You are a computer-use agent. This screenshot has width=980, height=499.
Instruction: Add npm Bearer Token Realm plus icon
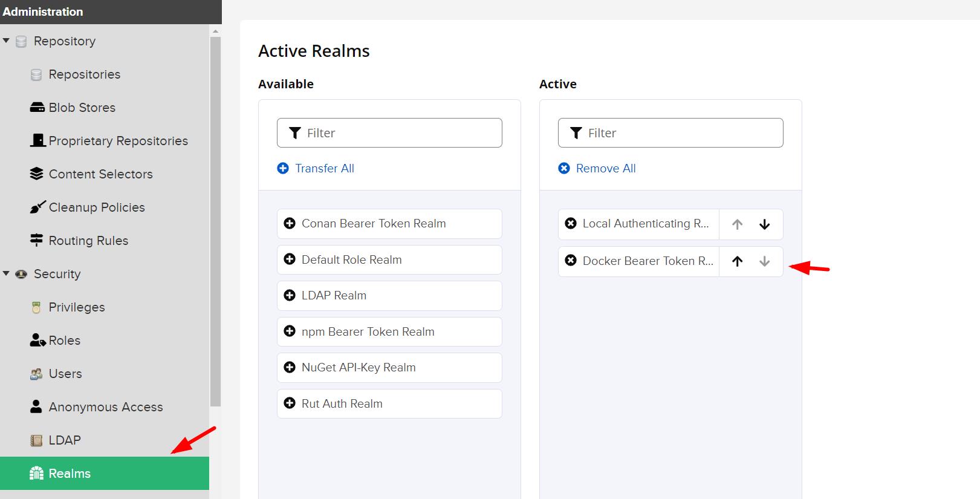(x=290, y=331)
